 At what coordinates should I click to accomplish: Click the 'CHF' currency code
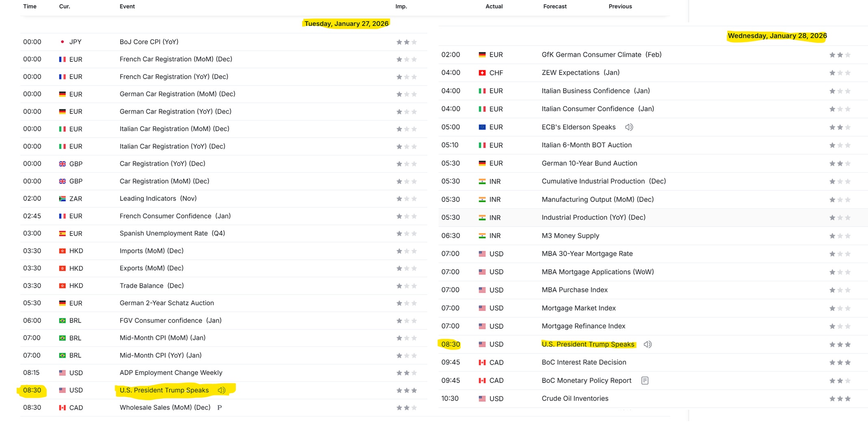496,73
